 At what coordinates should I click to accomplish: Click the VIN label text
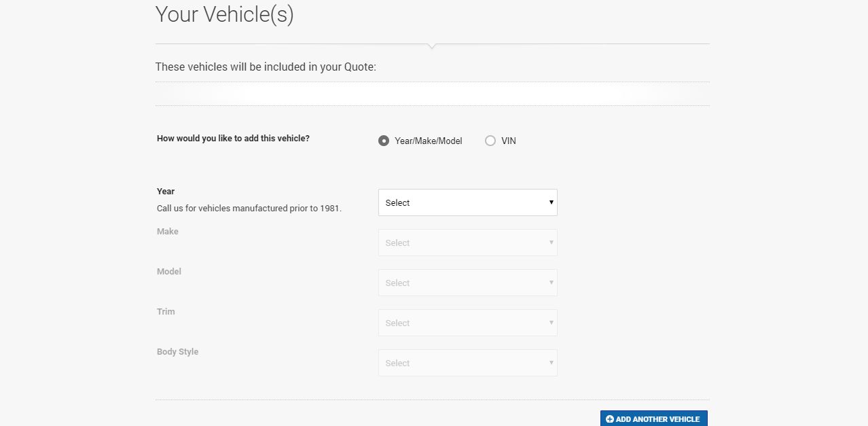(x=509, y=141)
